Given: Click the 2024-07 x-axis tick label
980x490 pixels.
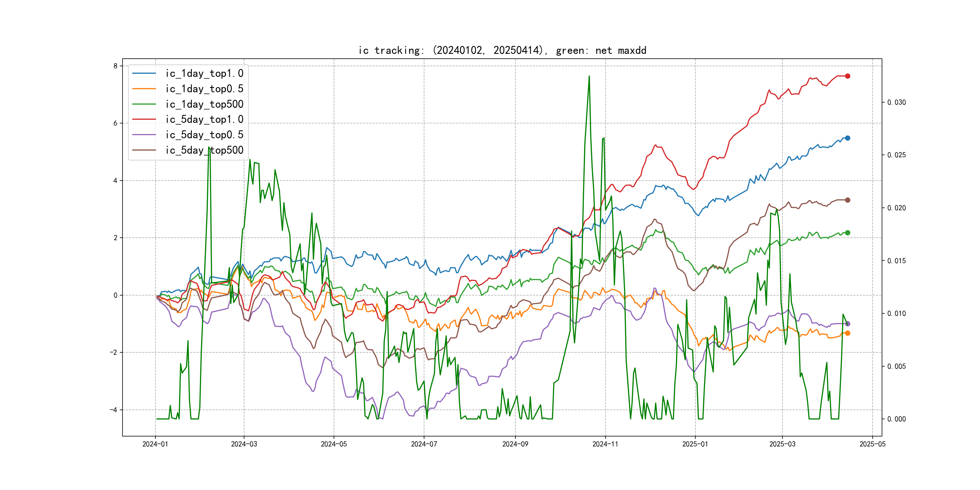Looking at the screenshot, I should coord(424,444).
